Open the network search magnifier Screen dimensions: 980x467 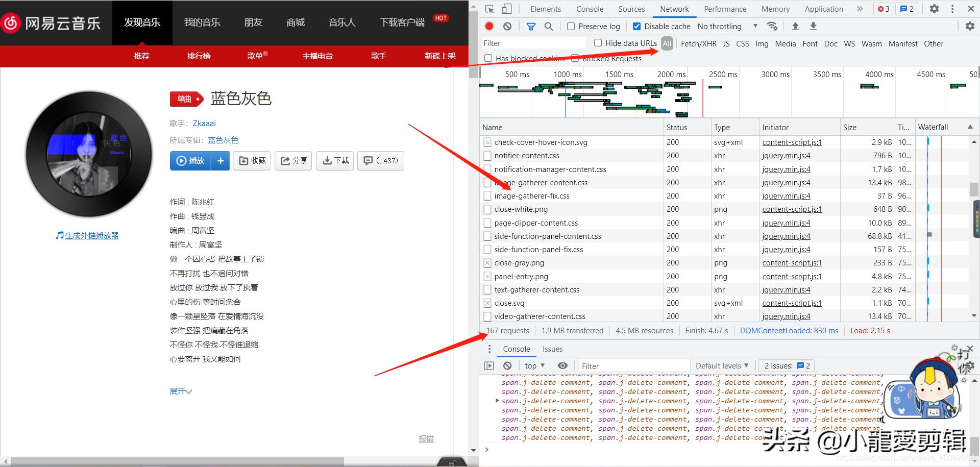(549, 26)
